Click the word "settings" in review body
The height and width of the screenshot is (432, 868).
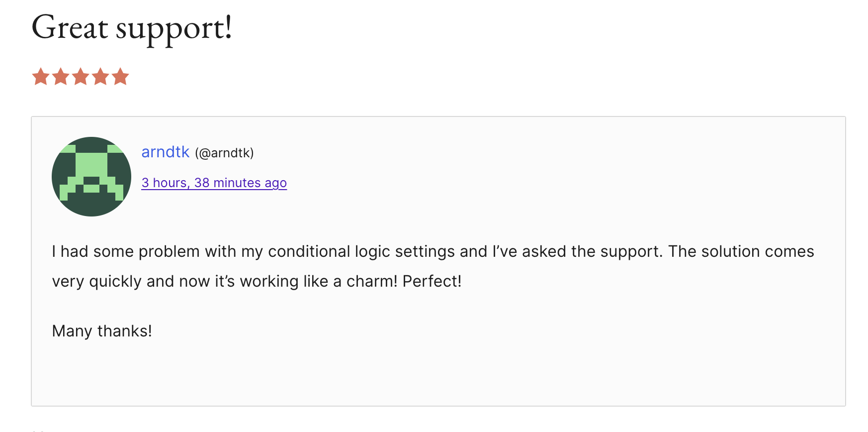click(425, 252)
